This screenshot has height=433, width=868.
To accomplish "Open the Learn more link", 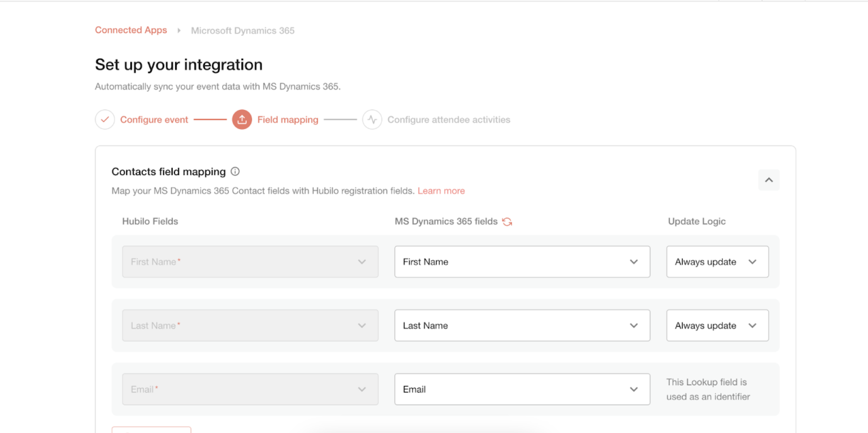I will click(441, 191).
